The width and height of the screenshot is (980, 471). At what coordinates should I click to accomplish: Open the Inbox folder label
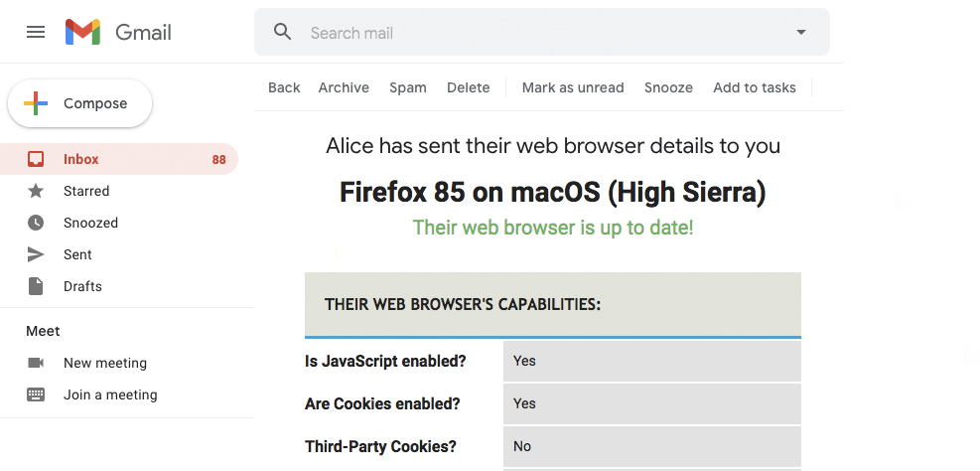pyautogui.click(x=81, y=159)
